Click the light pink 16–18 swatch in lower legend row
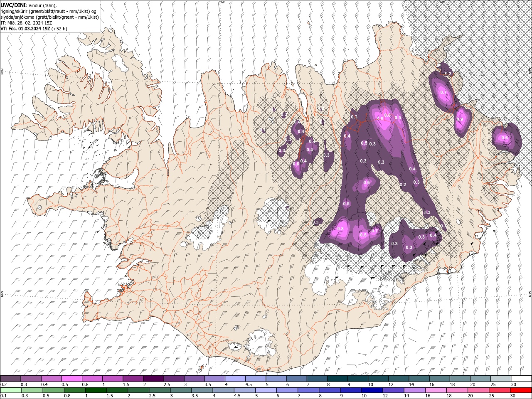Screen dimensions: 532x399 [x=436, y=390]
